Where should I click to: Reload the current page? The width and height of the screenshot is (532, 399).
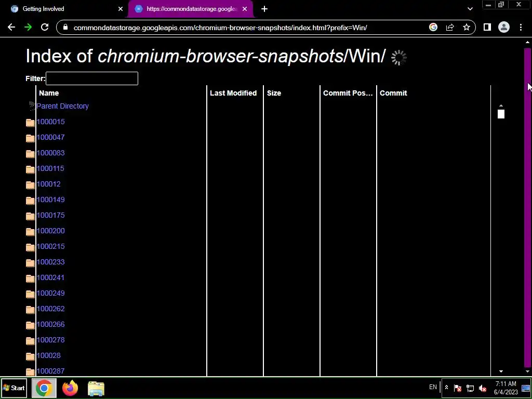(x=45, y=28)
